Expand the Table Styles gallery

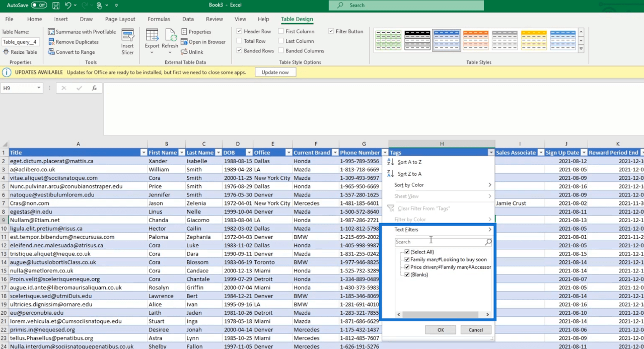[581, 49]
